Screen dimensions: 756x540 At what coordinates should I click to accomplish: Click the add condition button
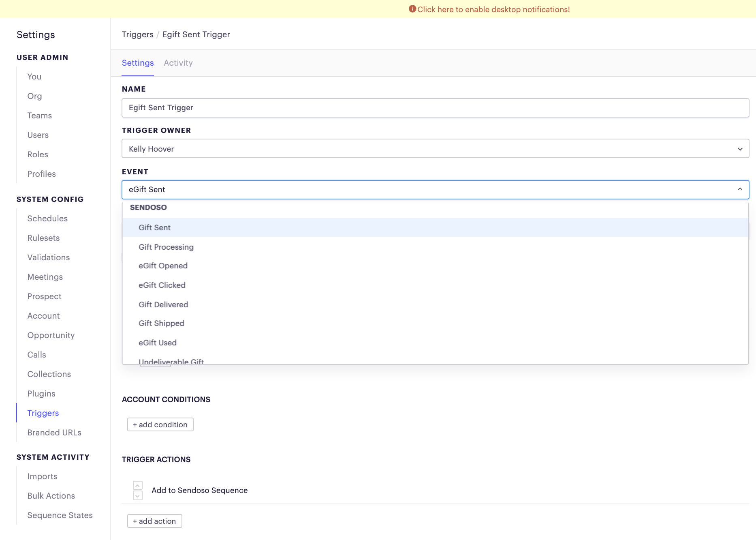[x=160, y=424]
